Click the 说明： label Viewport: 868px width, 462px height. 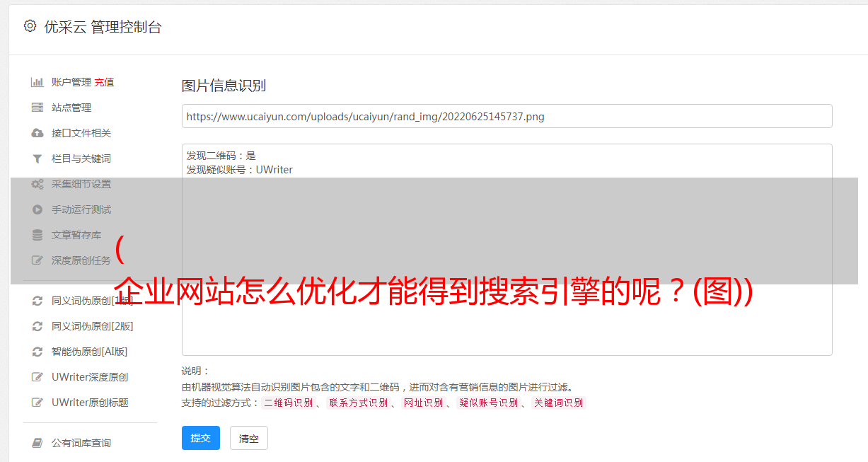point(196,371)
